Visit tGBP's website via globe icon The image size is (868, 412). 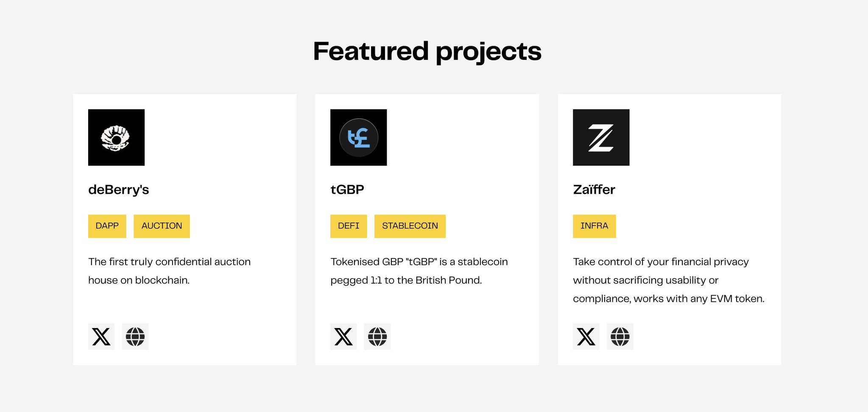coord(377,337)
